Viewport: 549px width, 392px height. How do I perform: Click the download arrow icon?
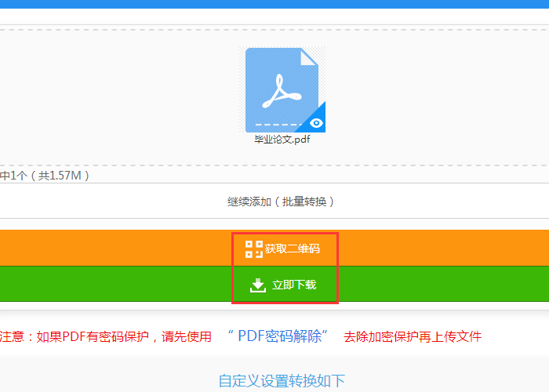(258, 285)
